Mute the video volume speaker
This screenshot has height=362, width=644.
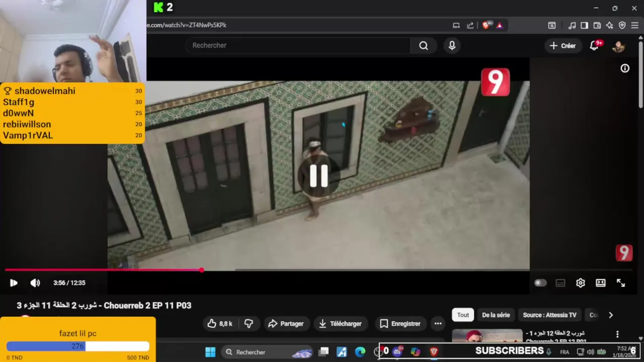(35, 283)
